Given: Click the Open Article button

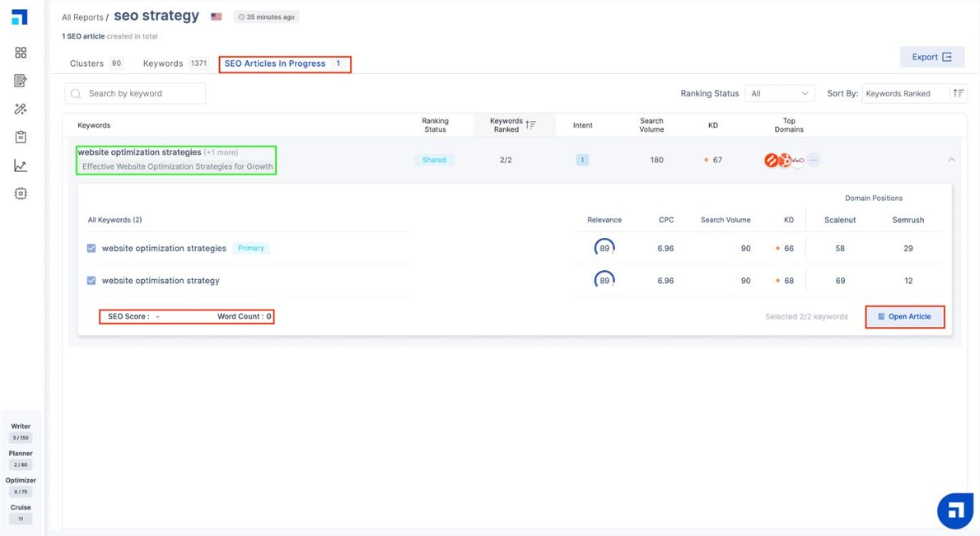Looking at the screenshot, I should (904, 317).
